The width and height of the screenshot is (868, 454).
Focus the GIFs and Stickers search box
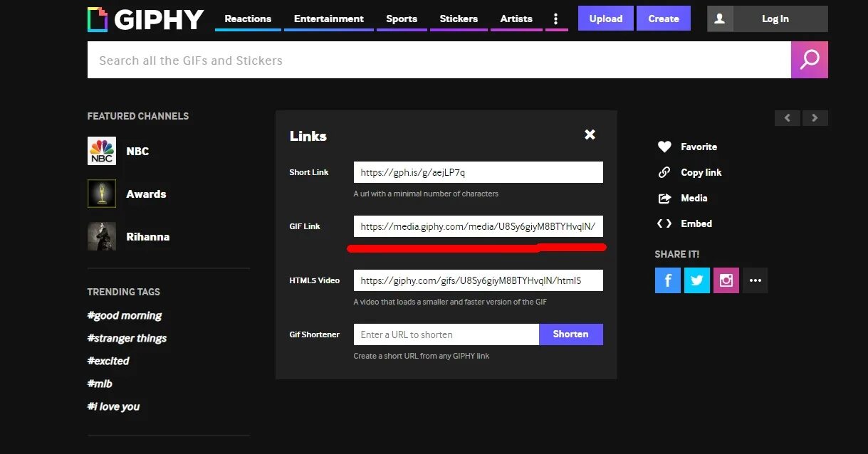439,60
